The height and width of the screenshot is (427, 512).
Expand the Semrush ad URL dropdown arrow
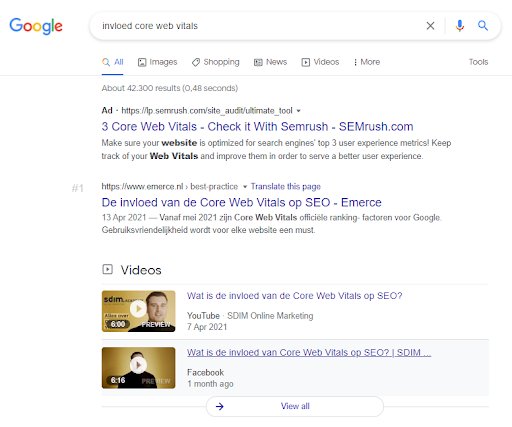(x=299, y=111)
